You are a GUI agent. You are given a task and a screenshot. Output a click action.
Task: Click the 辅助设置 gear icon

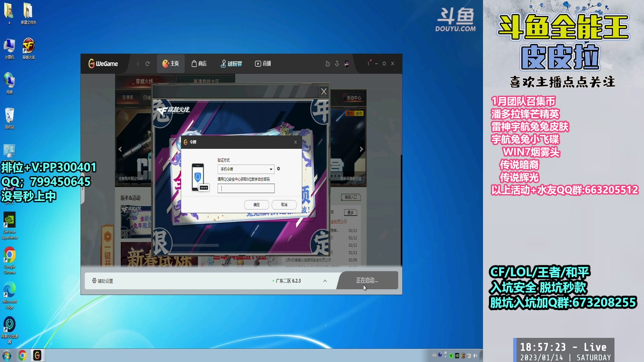(x=94, y=281)
